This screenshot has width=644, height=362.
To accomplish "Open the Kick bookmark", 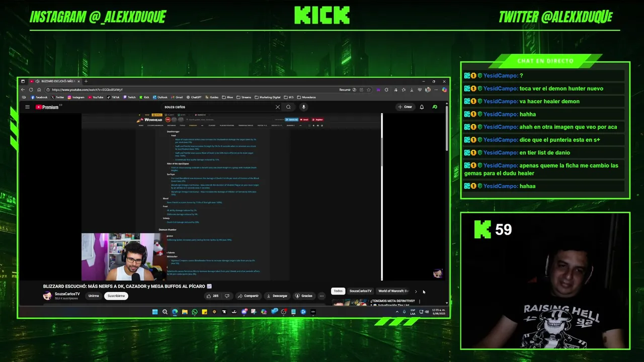I will [144, 97].
